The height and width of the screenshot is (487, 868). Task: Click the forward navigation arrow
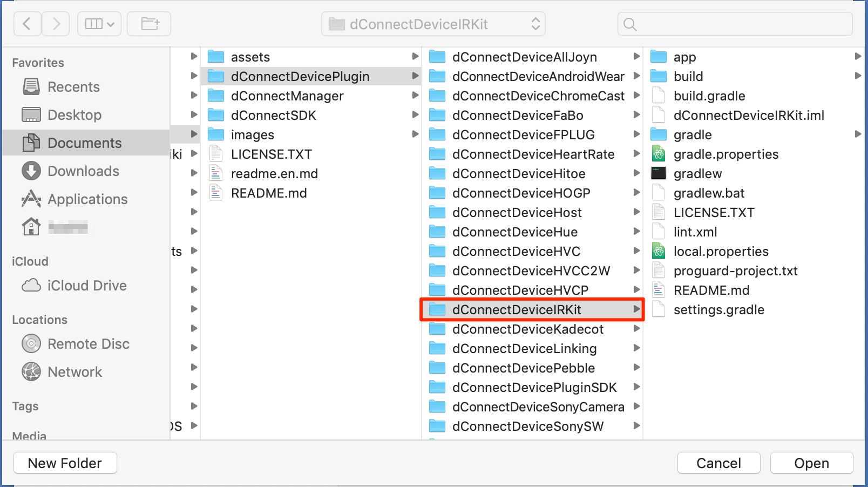[56, 24]
